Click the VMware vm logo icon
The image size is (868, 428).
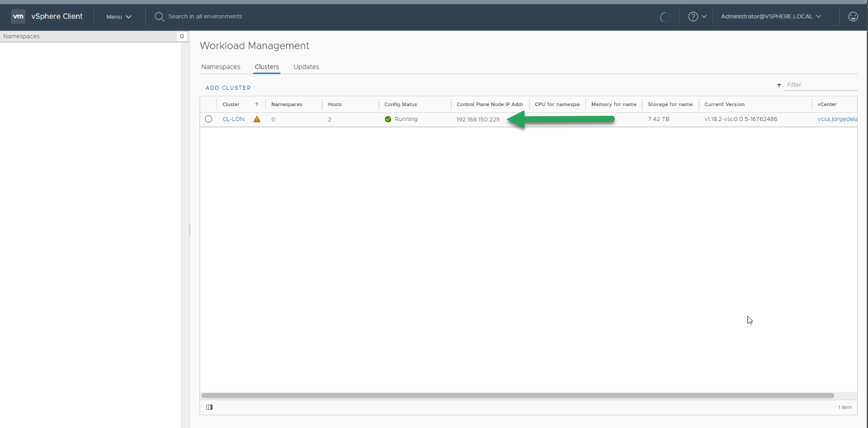(x=18, y=16)
